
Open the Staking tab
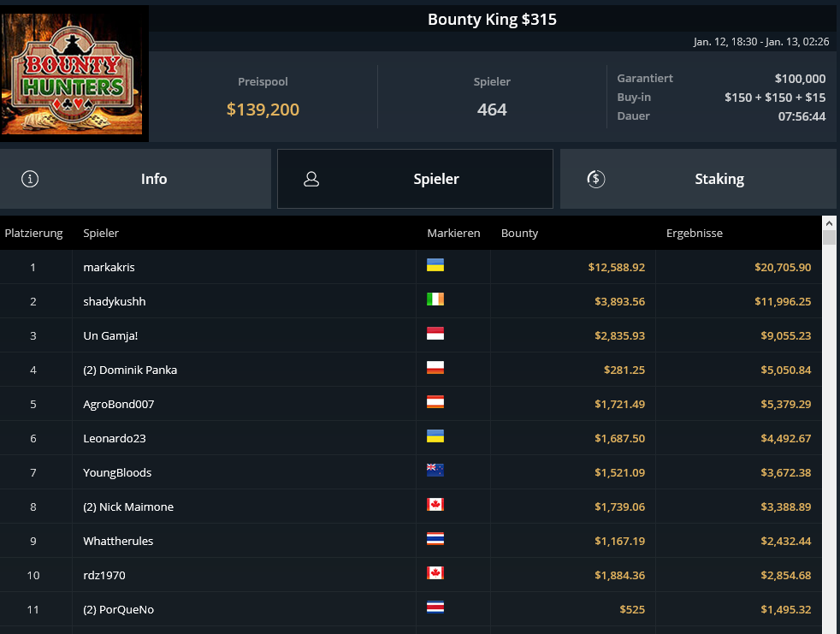(698, 179)
